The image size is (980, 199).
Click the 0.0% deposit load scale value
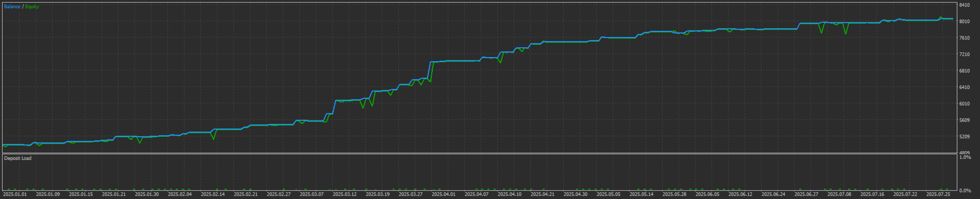[965, 191]
